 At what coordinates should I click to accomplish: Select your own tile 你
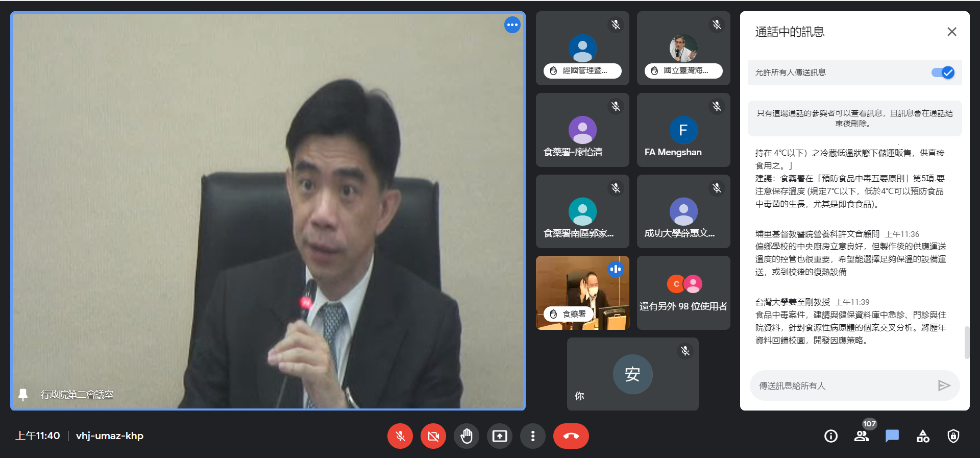(632, 374)
